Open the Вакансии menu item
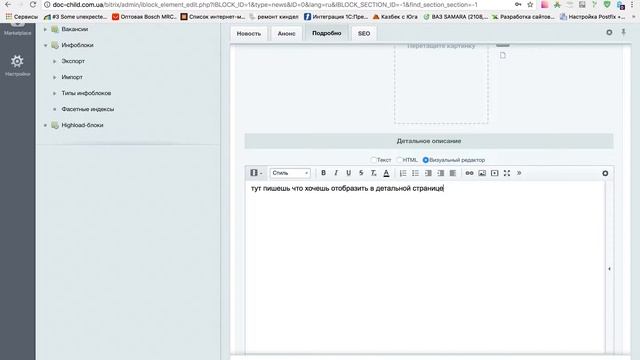This screenshot has width=640, height=360. click(x=75, y=29)
